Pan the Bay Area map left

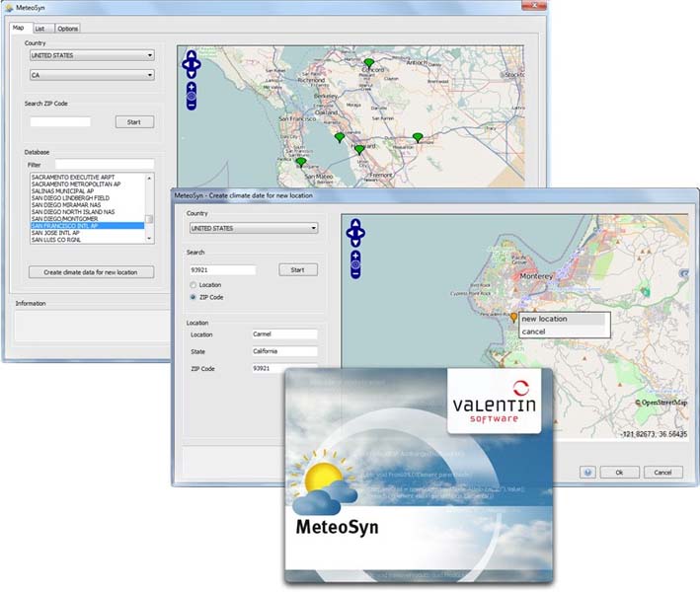pos(186,65)
